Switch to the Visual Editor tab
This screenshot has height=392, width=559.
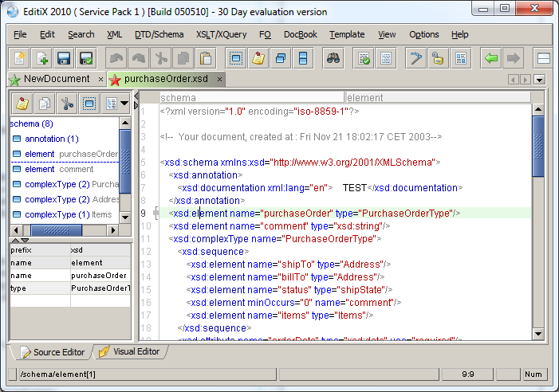130,352
